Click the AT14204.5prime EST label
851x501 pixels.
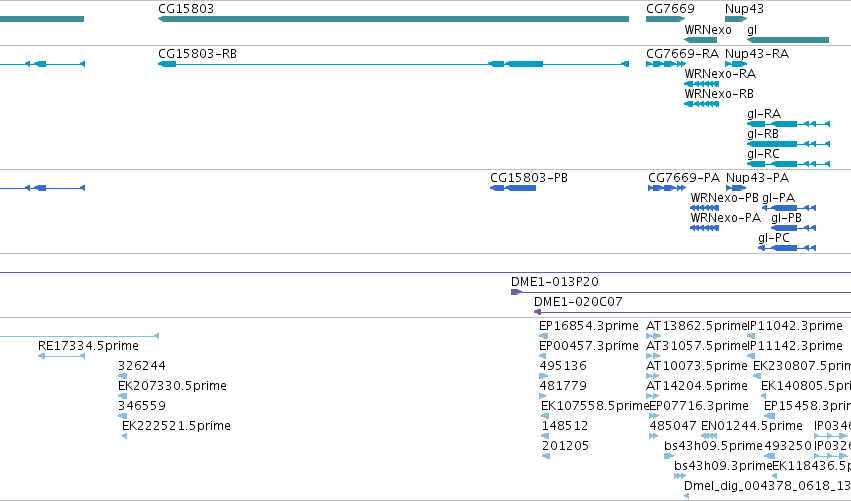(697, 386)
